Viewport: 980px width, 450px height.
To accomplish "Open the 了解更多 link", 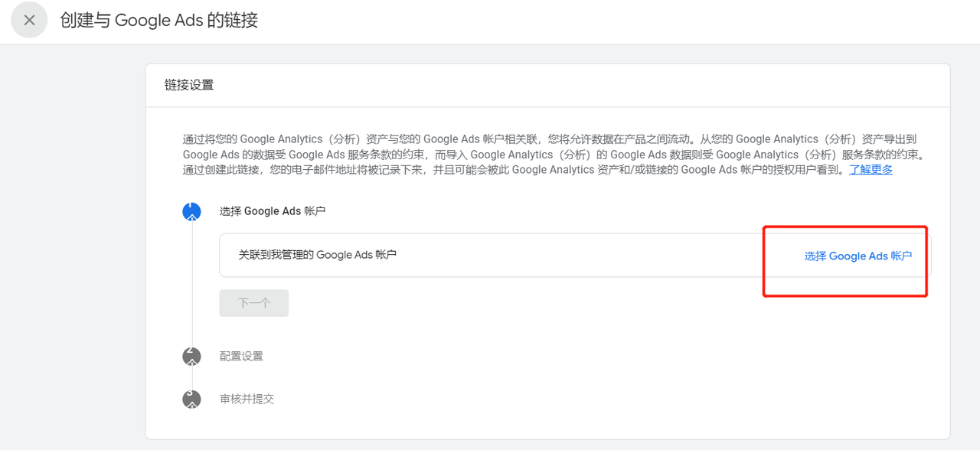I will 871,170.
